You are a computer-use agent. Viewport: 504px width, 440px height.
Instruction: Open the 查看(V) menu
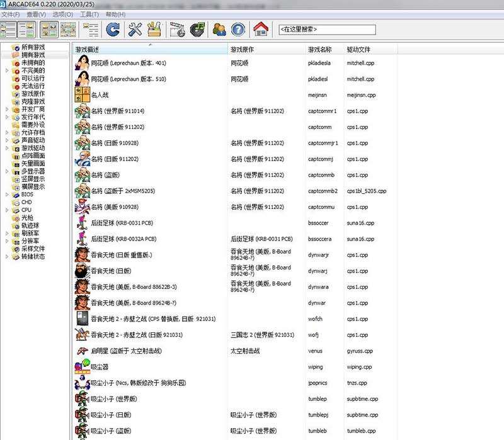click(36, 14)
